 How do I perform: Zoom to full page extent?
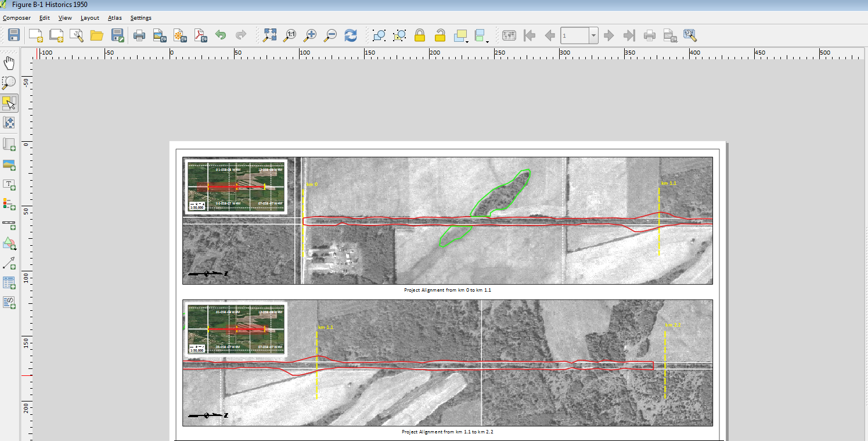[269, 35]
